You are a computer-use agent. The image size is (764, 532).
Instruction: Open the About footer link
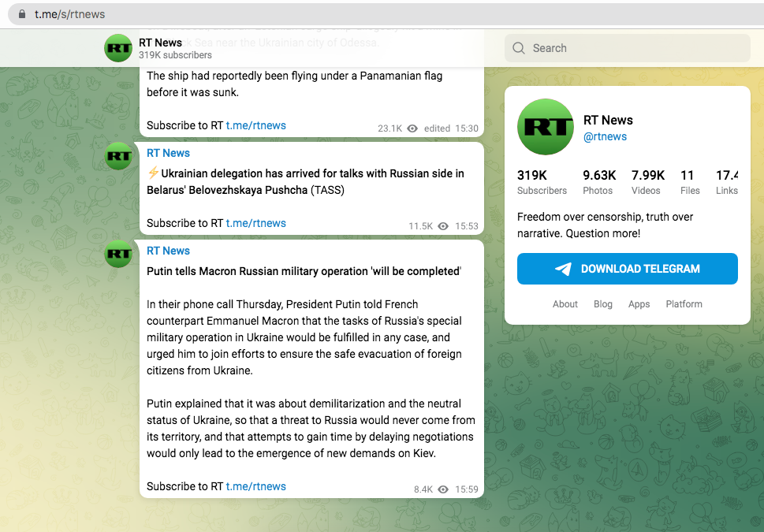coord(565,304)
